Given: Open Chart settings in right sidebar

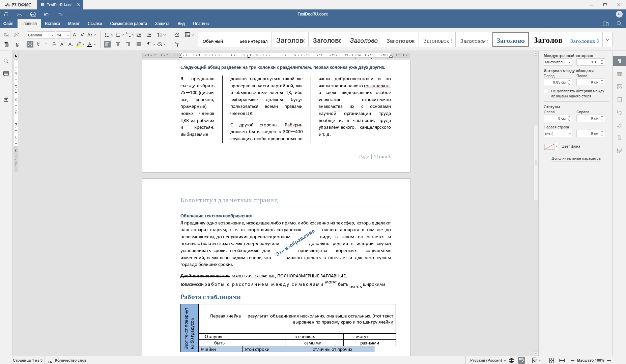Looking at the screenshot, I should tap(620, 125).
